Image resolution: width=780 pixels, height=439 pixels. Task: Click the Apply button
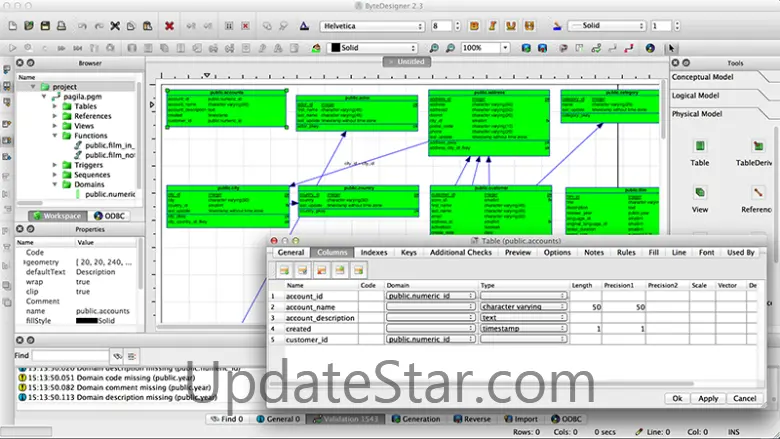708,398
